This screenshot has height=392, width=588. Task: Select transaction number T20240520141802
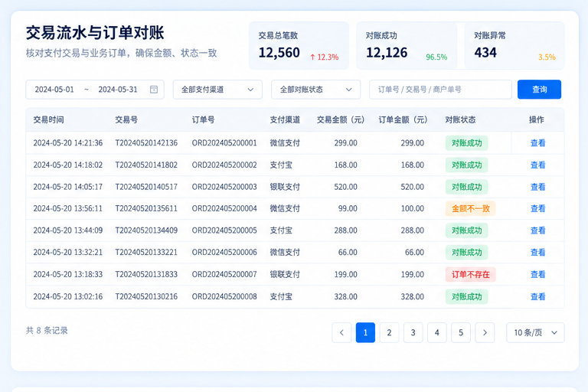146,165
